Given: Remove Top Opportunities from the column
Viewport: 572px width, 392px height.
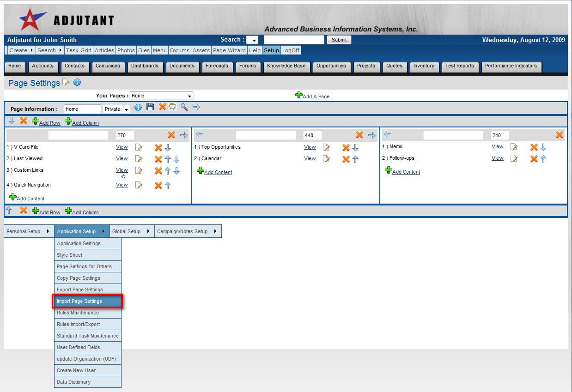Looking at the screenshot, I should point(345,147).
